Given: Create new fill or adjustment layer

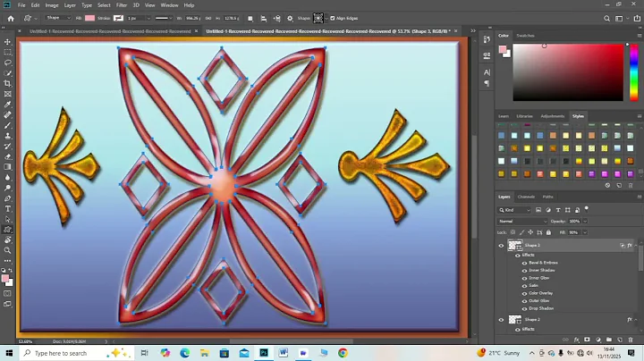Looking at the screenshot, I should click(x=598, y=340).
